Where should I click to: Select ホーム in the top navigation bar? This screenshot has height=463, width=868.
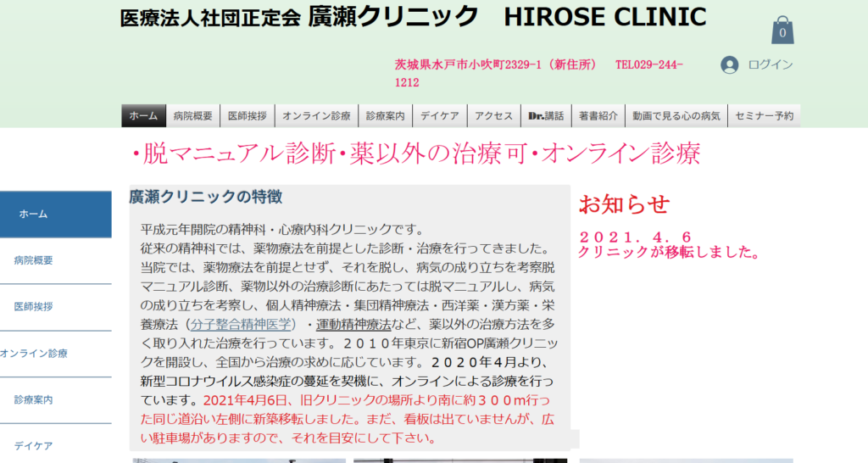[x=143, y=116]
